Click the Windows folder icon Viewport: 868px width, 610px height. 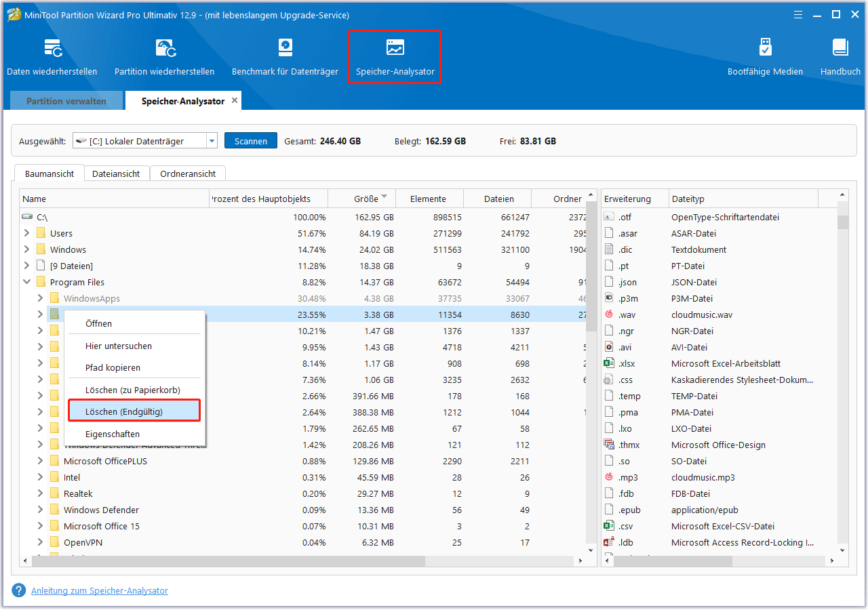coord(41,249)
